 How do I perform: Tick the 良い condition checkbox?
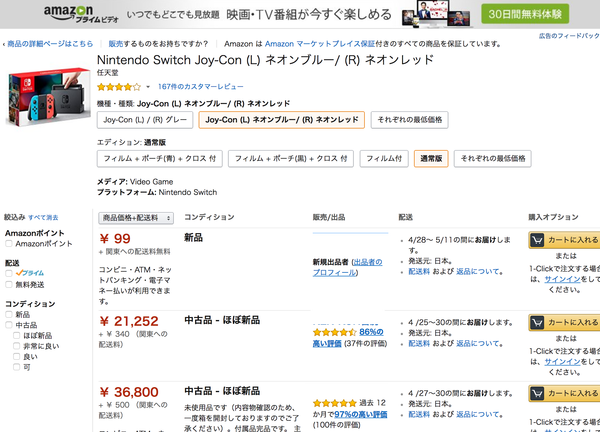(16, 357)
